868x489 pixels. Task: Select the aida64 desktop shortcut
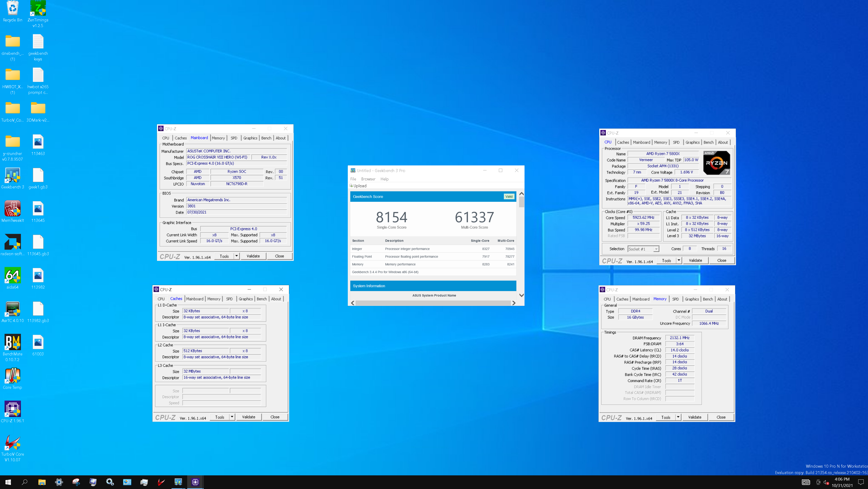(12, 278)
